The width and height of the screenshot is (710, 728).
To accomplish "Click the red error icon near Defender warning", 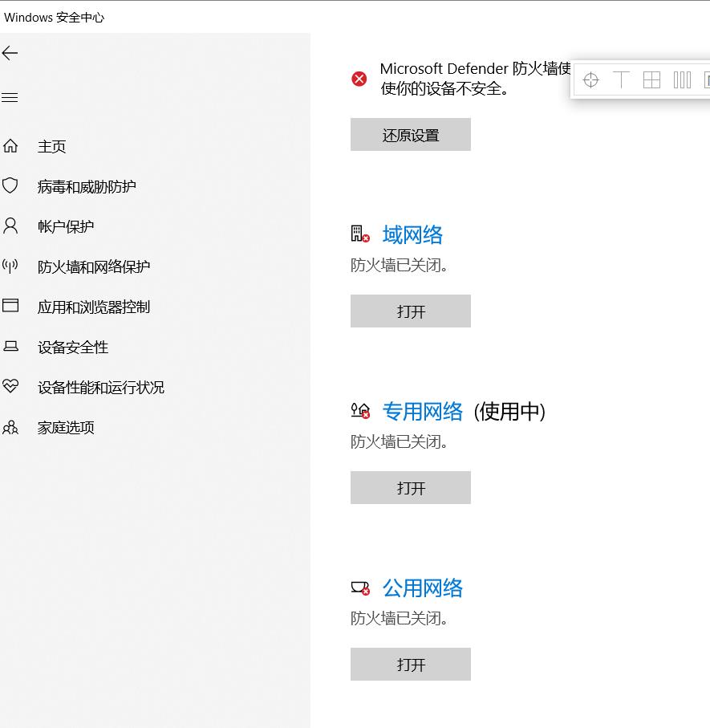I will coord(359,79).
